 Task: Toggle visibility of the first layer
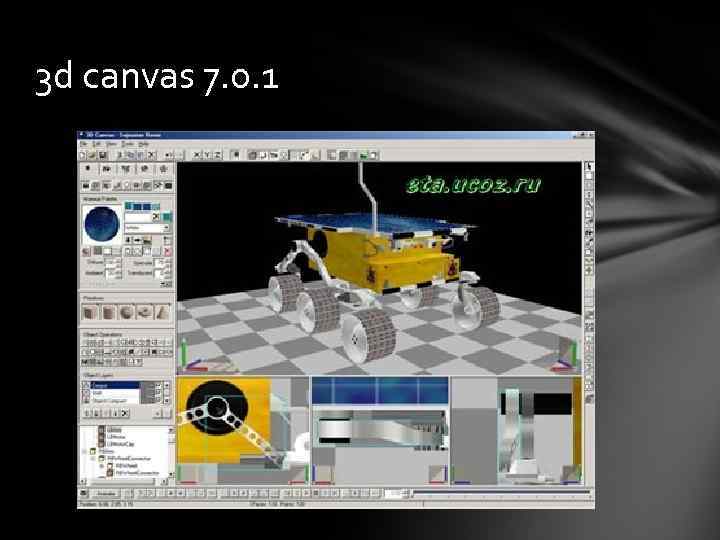(86, 385)
